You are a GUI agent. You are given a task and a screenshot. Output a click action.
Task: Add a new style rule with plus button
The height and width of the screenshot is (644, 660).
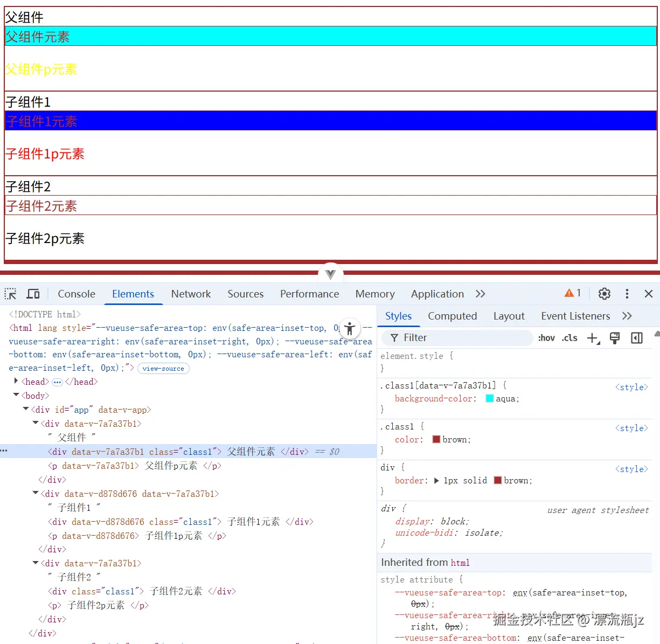[593, 338]
